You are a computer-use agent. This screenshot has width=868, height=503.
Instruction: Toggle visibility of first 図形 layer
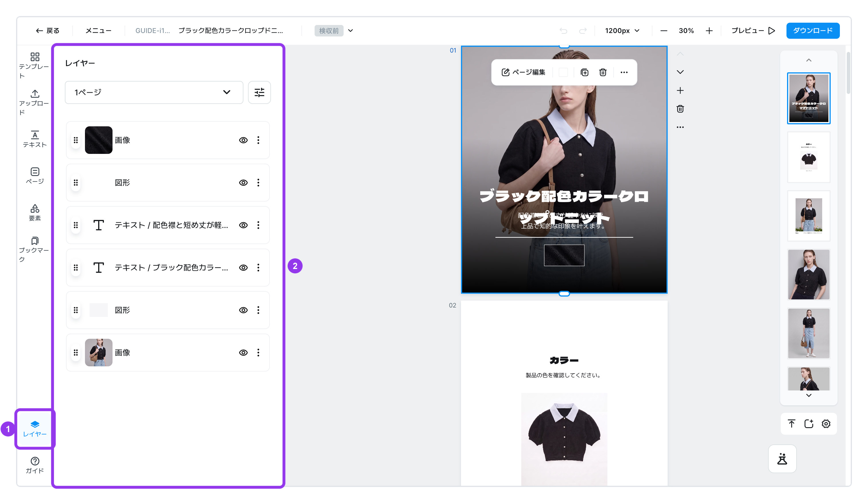[x=243, y=183]
